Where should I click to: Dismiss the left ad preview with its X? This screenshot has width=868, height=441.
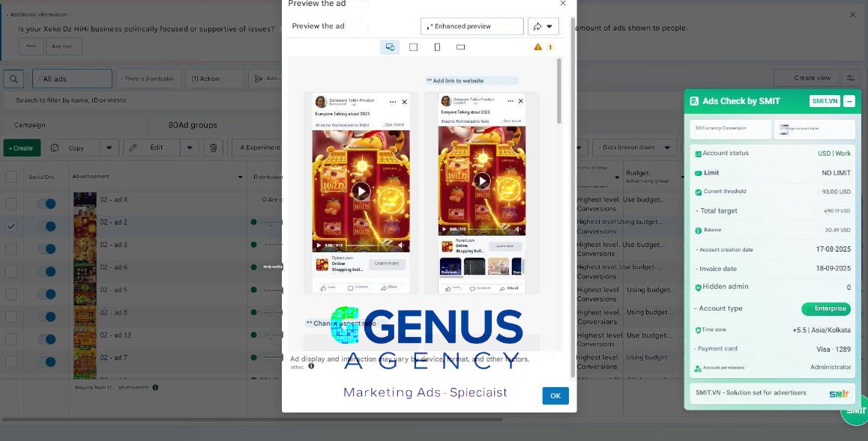tap(405, 102)
